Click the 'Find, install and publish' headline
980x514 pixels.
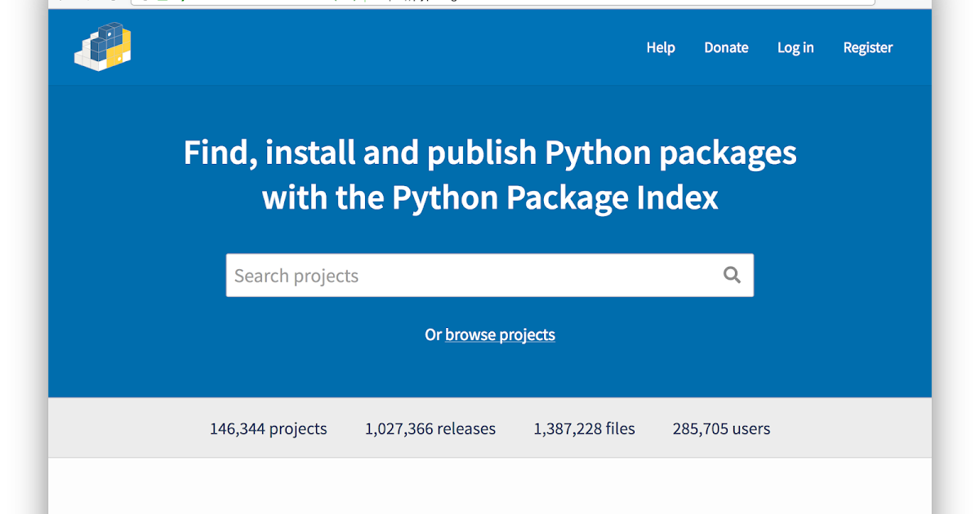click(490, 153)
